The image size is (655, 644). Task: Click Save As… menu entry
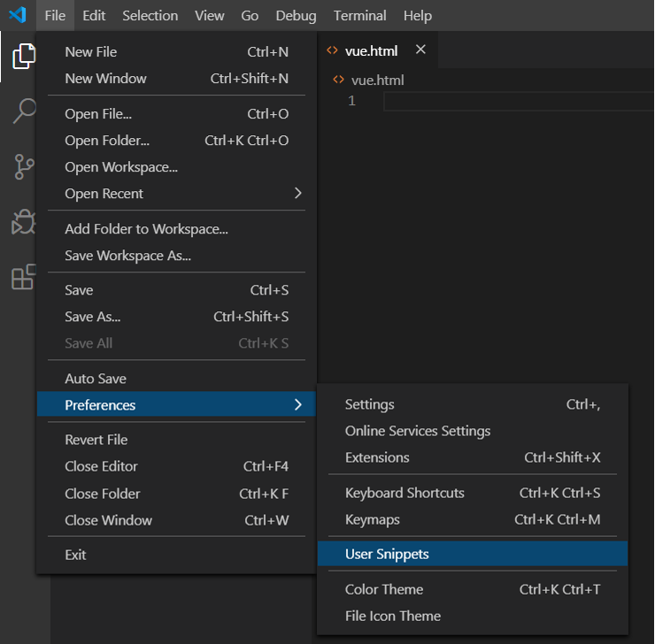click(93, 317)
